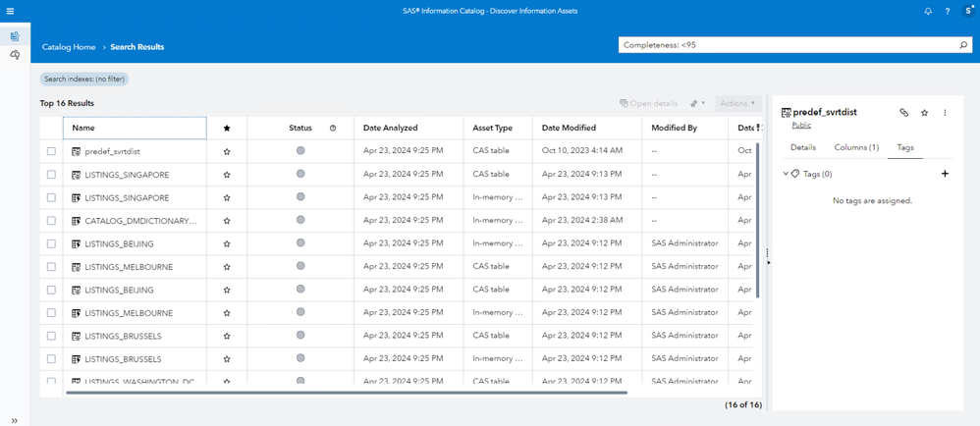Image resolution: width=980 pixels, height=426 pixels.
Task: Tick the CATALOG_DMDICTIONARY row checkbox
Action: pyautogui.click(x=51, y=221)
